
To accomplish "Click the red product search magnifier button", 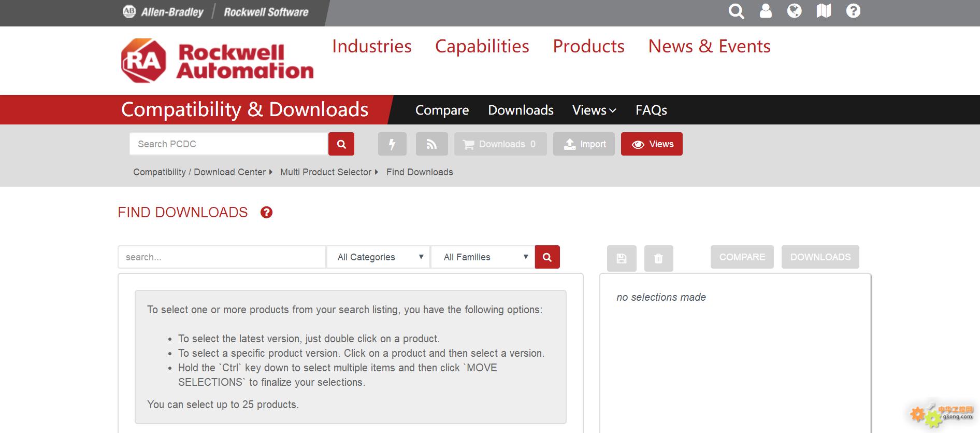I will (x=547, y=257).
